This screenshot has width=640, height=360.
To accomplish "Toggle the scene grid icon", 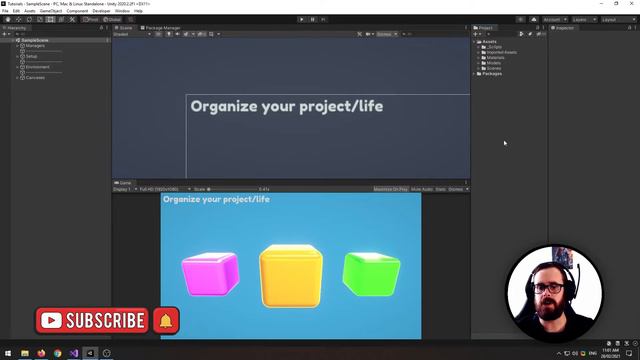I will click(211, 34).
